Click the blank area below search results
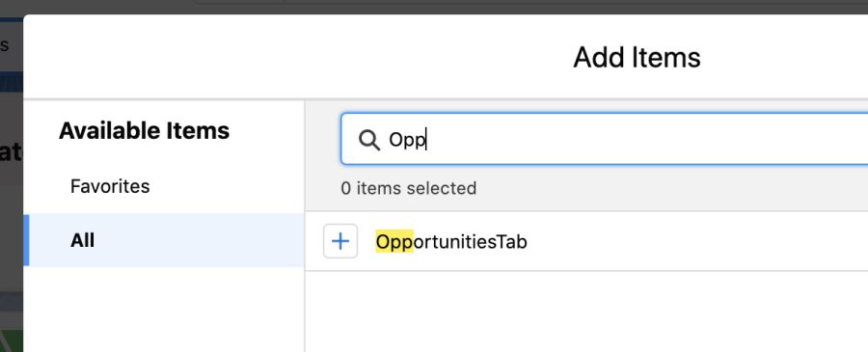 click(x=586, y=312)
